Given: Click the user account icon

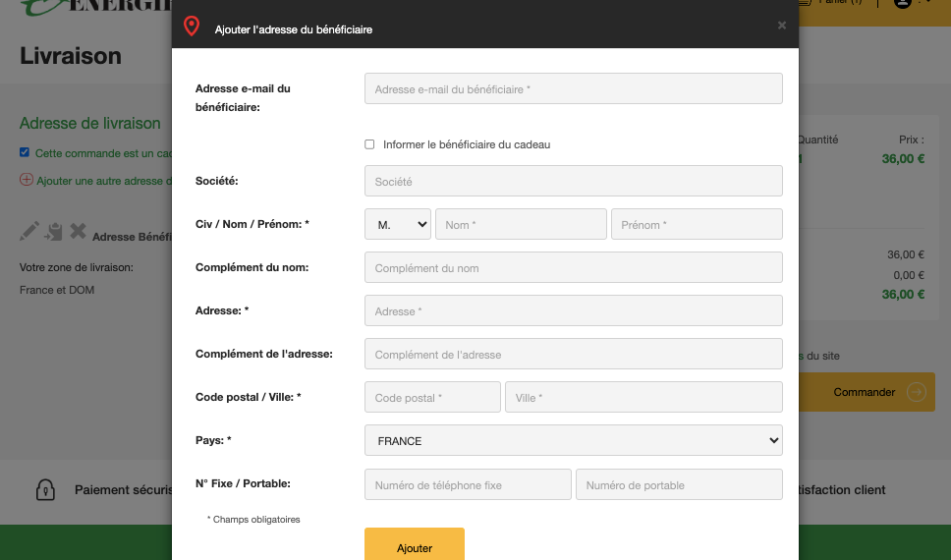Looking at the screenshot, I should 902,3.
